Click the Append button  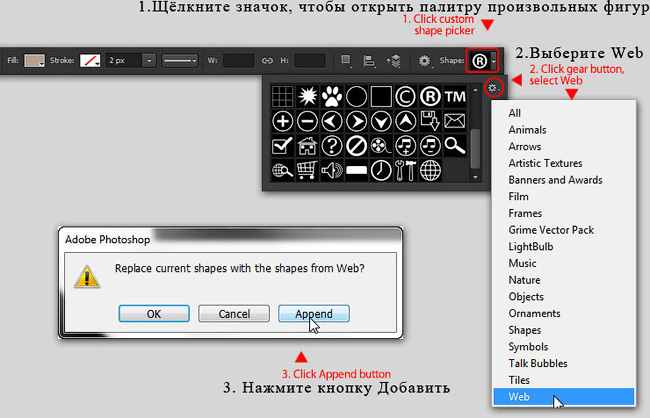(x=314, y=314)
